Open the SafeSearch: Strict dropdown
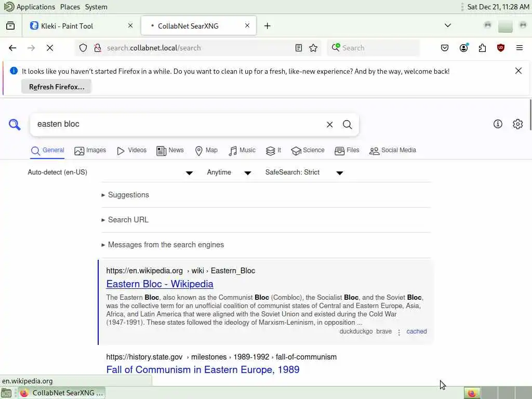This screenshot has width=532, height=399. point(304,172)
